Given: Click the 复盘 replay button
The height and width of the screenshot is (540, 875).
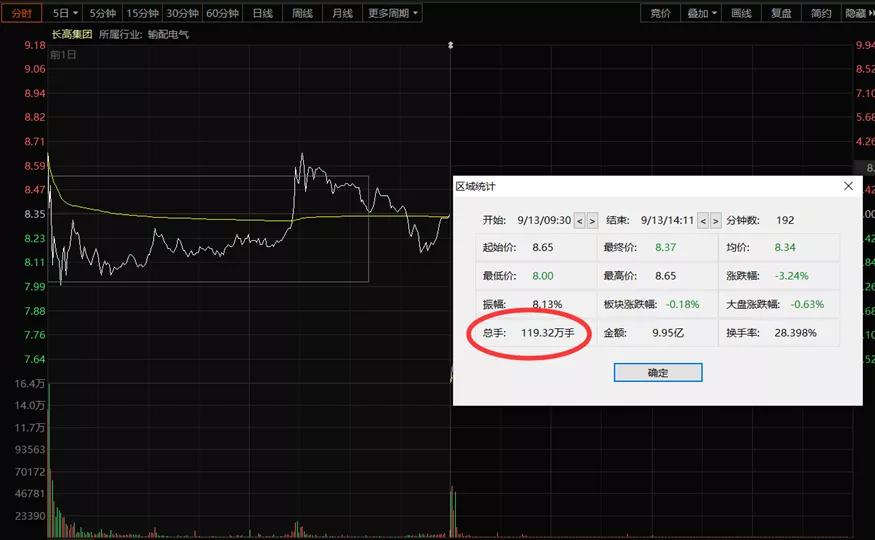Looking at the screenshot, I should pos(781,13).
